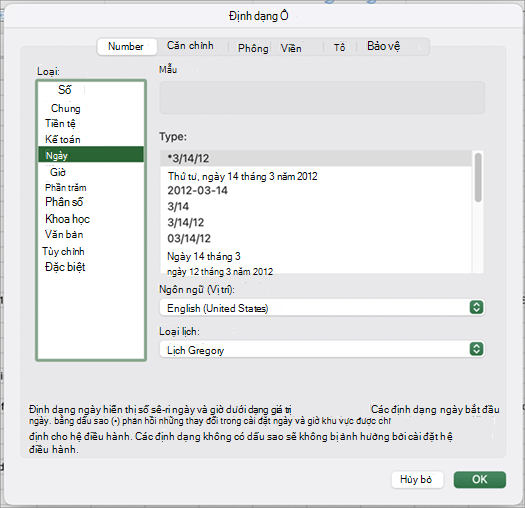
Task: Open the Bảo vệ tab
Action: click(383, 46)
